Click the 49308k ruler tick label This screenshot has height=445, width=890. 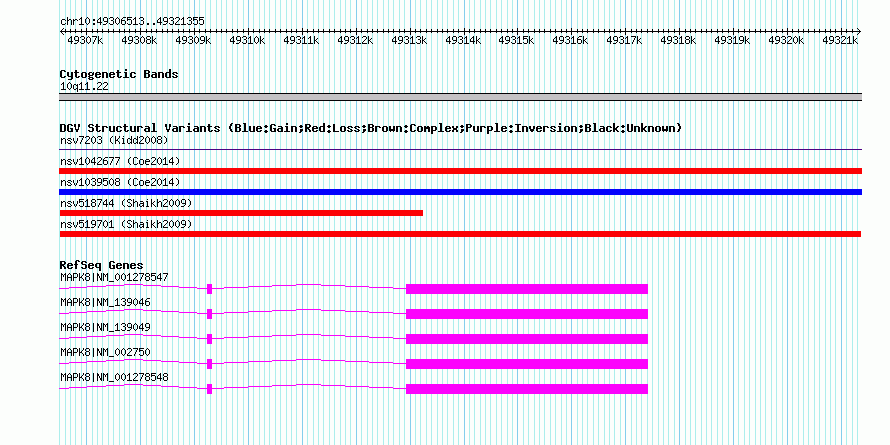(x=139, y=40)
